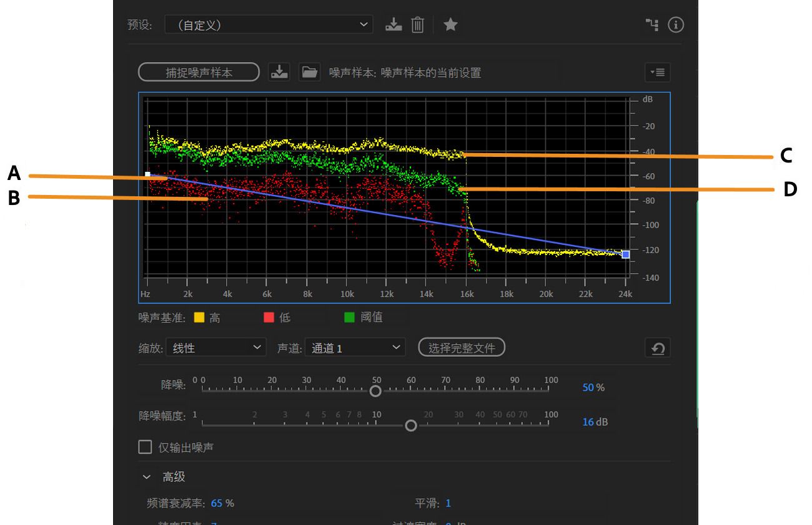Open the channel map editor
Image resolution: width=812 pixels, height=525 pixels.
click(x=652, y=24)
